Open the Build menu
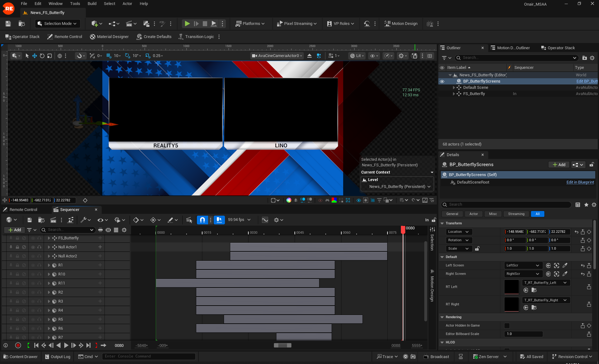 (92, 4)
